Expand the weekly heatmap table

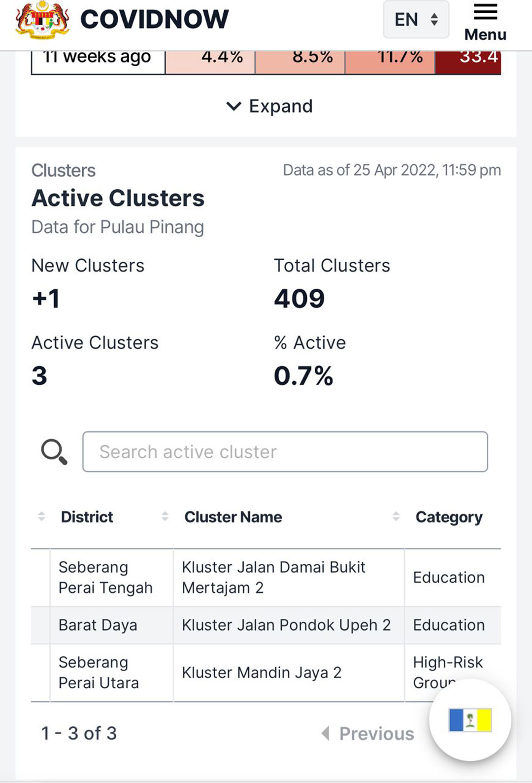click(269, 106)
